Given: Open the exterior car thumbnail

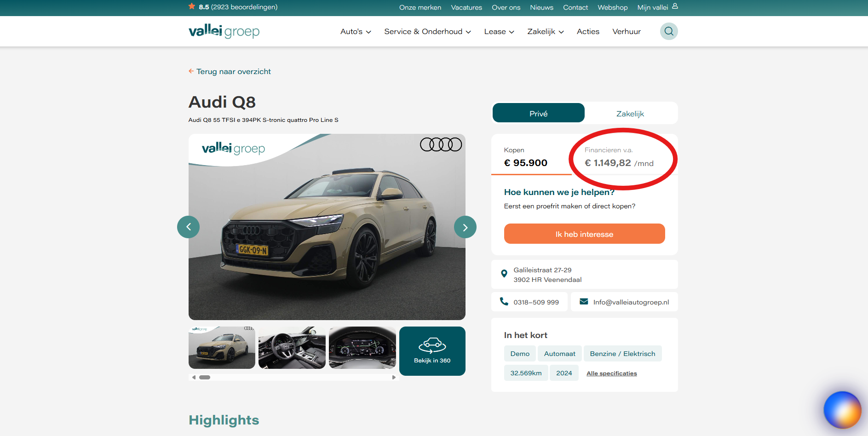Looking at the screenshot, I should 222,348.
